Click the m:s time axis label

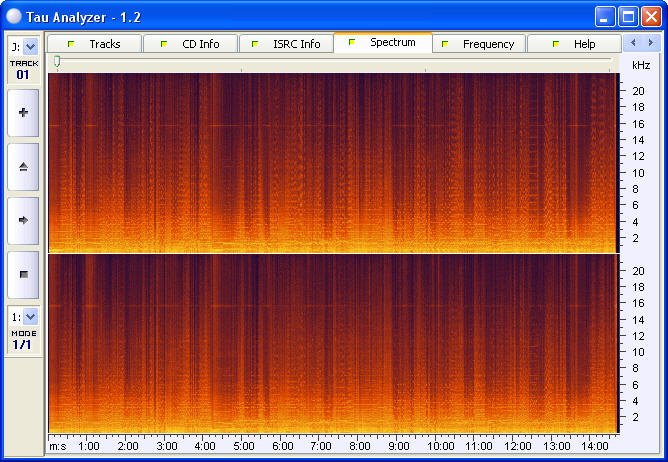pyautogui.click(x=58, y=446)
